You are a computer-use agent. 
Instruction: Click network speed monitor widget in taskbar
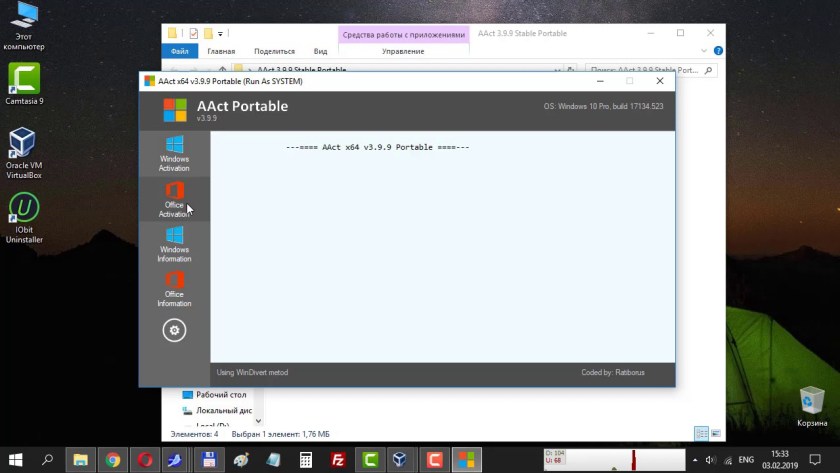pos(614,460)
